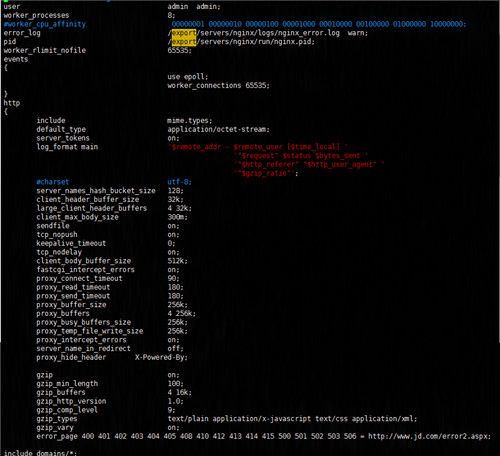
Task: Click the jd.com error2.aspx URL
Action: click(429, 436)
